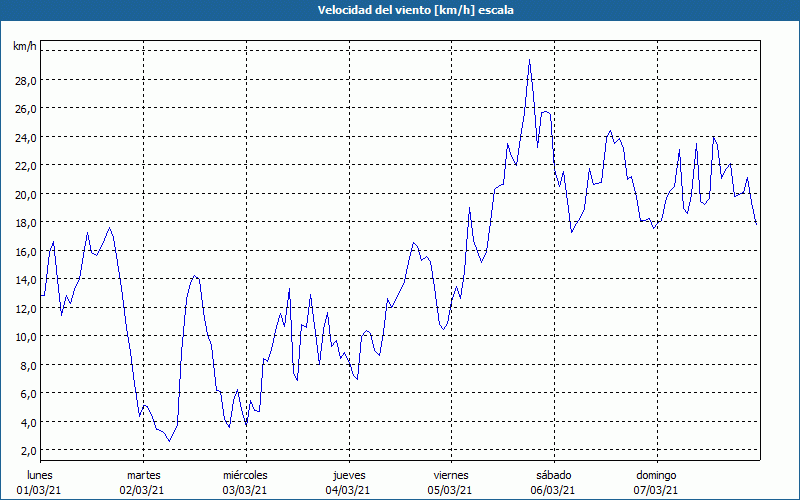This screenshot has height=500, width=800.
Task: Click the 'sábado' day label
Action: click(553, 475)
